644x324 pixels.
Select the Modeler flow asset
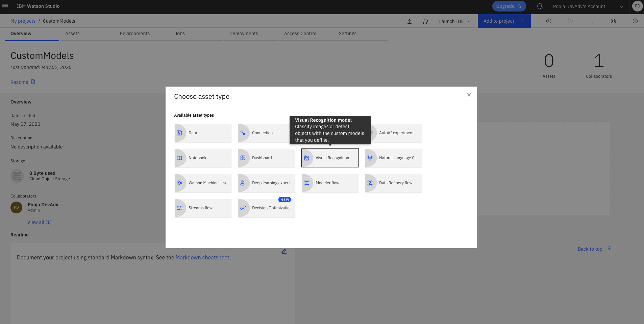(x=330, y=183)
